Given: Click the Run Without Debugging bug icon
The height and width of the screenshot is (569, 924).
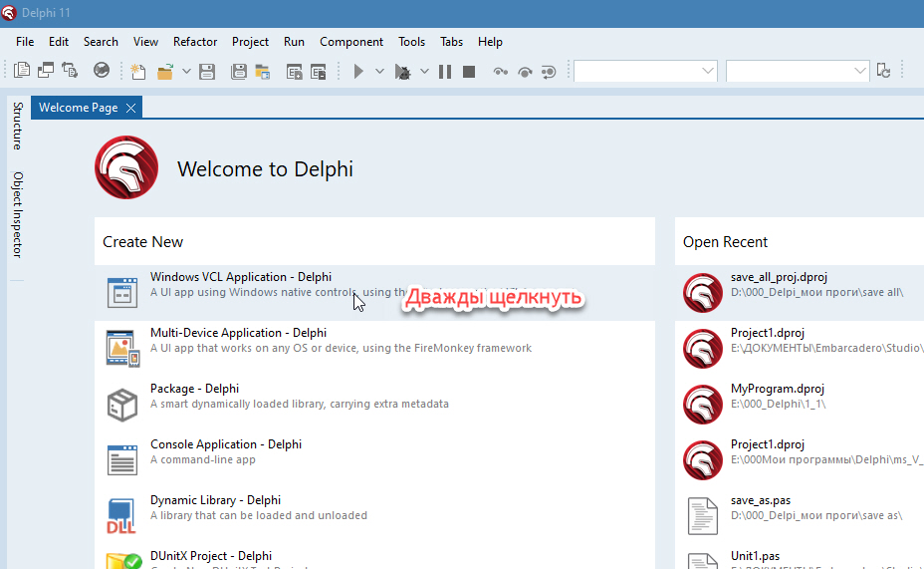Looking at the screenshot, I should tap(403, 72).
